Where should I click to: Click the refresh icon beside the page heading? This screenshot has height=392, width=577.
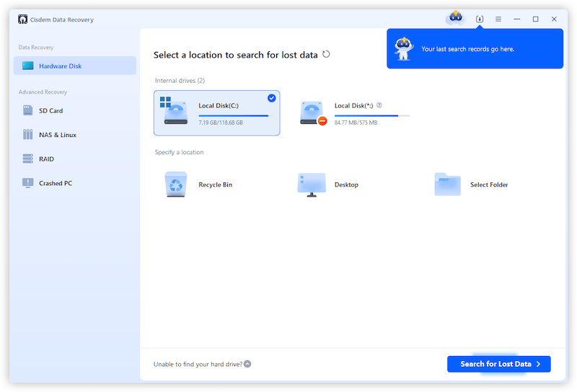(x=327, y=54)
